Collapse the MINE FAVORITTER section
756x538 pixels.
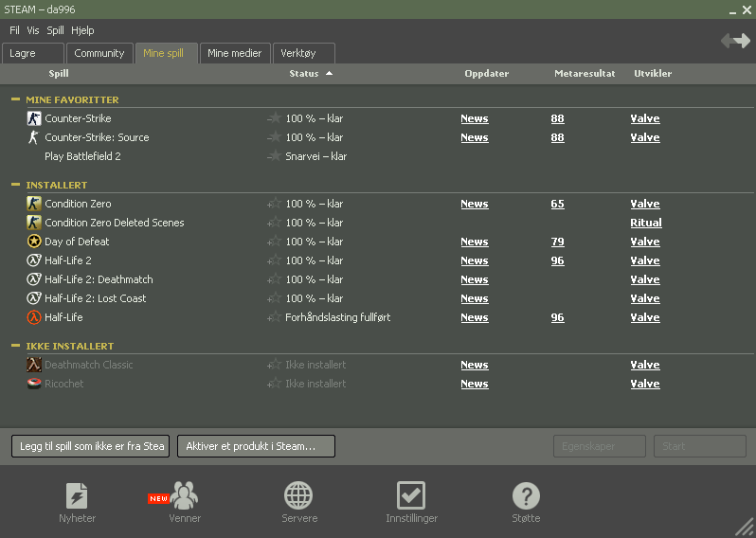point(15,99)
